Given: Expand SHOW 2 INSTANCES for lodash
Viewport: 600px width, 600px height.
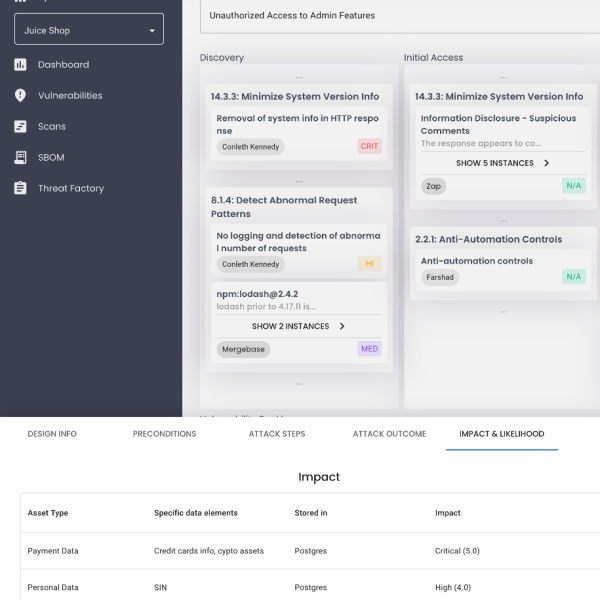Looking at the screenshot, I should (342, 326).
